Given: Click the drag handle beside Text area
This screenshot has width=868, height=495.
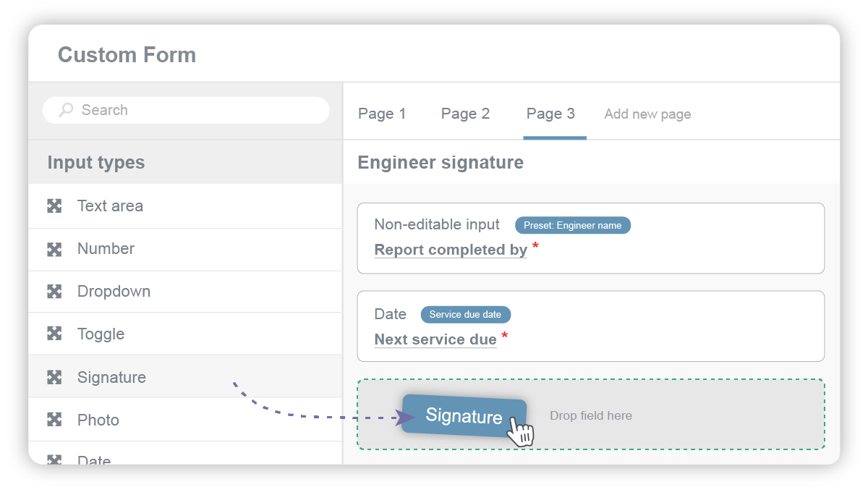Looking at the screenshot, I should pos(55,206).
